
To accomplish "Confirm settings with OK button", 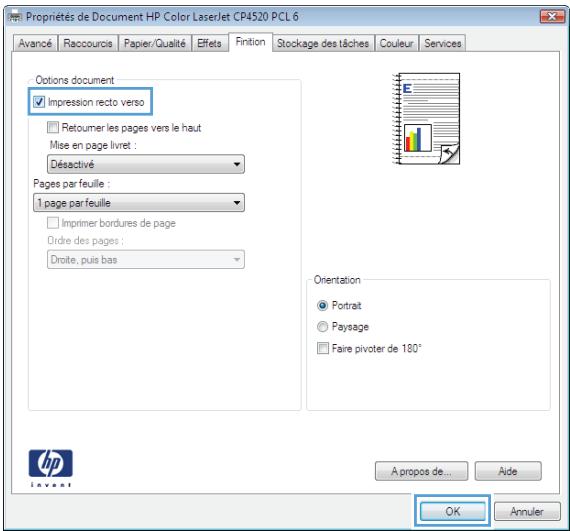I will click(453, 511).
